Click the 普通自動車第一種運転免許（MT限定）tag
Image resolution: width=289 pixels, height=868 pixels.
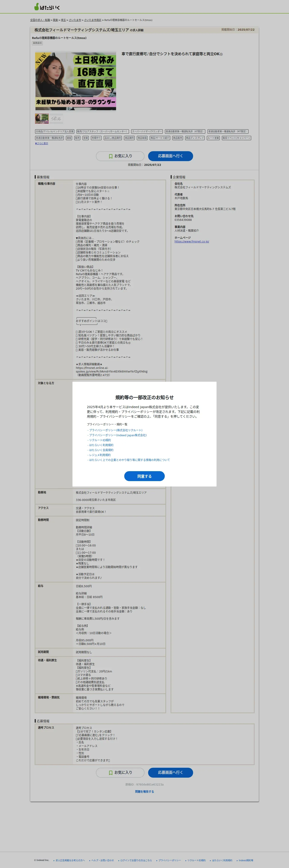coord(228,131)
